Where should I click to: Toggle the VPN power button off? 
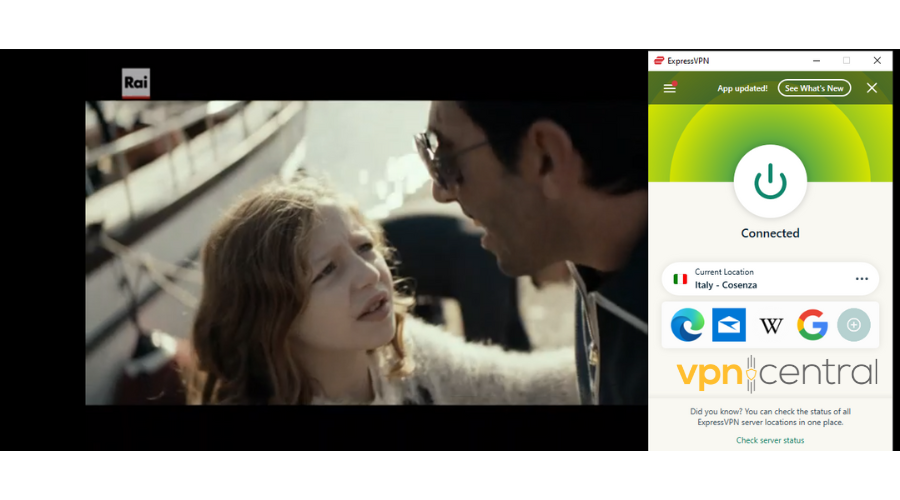click(770, 182)
